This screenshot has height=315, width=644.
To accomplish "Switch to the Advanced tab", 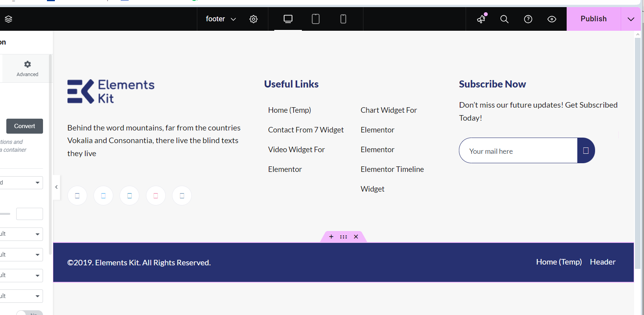I will (27, 69).
